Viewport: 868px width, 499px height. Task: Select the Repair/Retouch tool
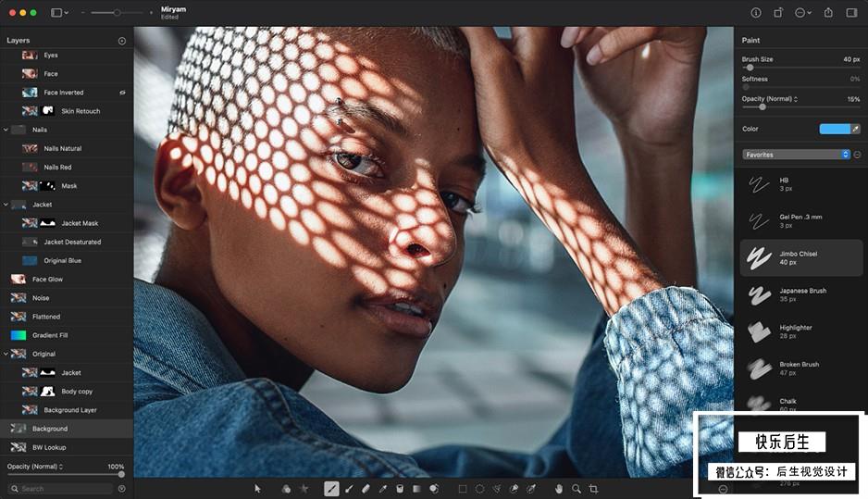point(434,489)
